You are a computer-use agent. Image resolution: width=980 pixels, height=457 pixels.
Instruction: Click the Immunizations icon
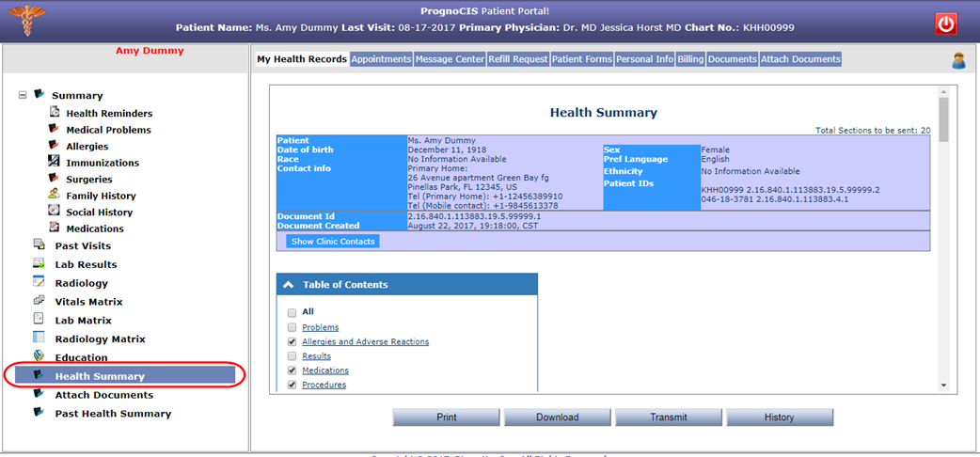(55, 162)
